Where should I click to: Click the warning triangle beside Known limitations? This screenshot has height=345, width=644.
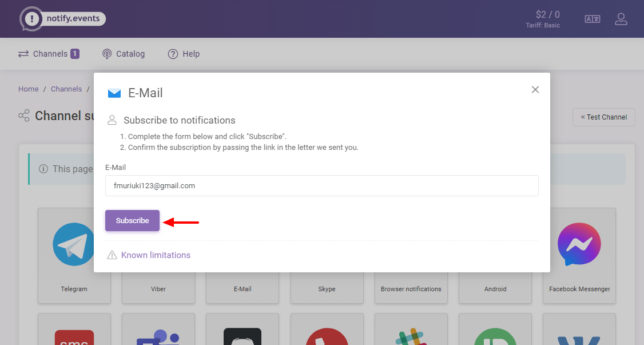click(112, 255)
